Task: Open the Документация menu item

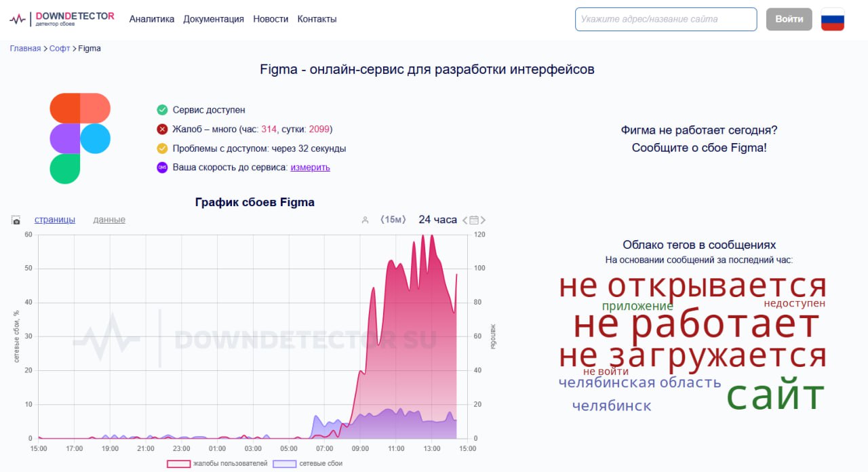Action: click(214, 19)
